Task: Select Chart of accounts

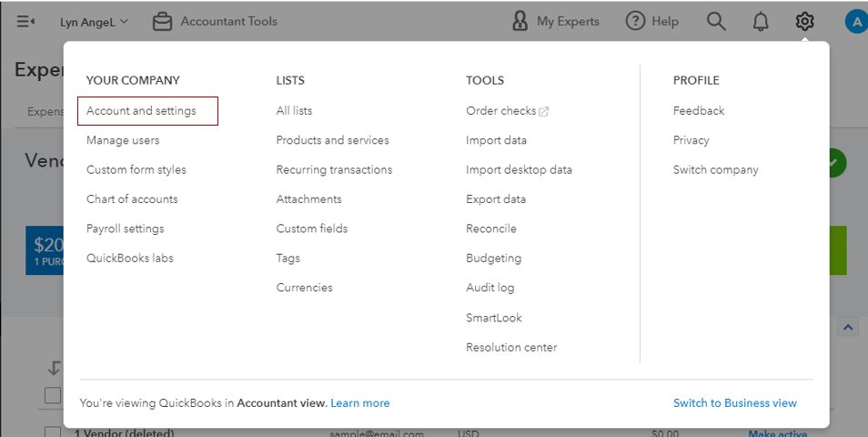Action: pos(132,199)
